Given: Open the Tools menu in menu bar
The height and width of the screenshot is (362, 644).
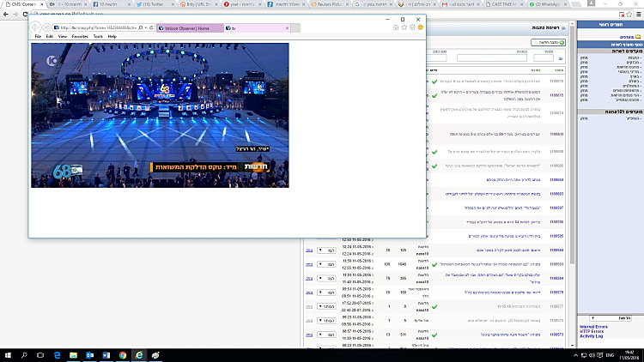Looking at the screenshot, I should click(98, 37).
